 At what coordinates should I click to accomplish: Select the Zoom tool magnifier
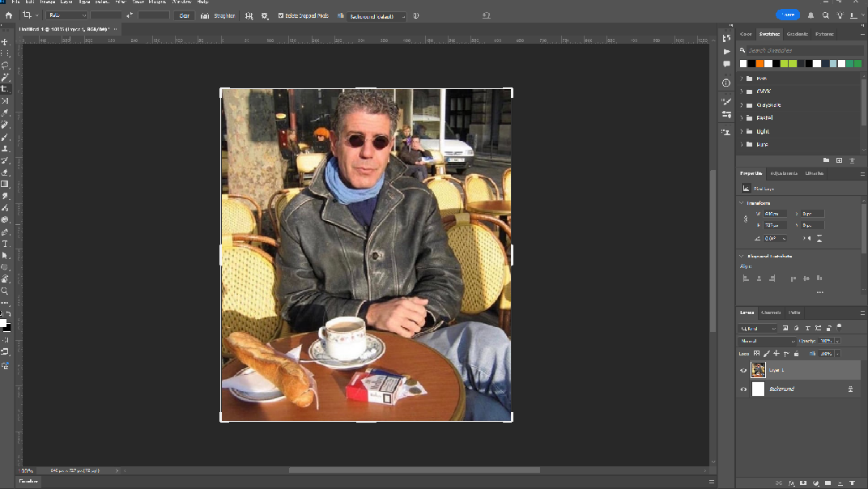[5, 291]
